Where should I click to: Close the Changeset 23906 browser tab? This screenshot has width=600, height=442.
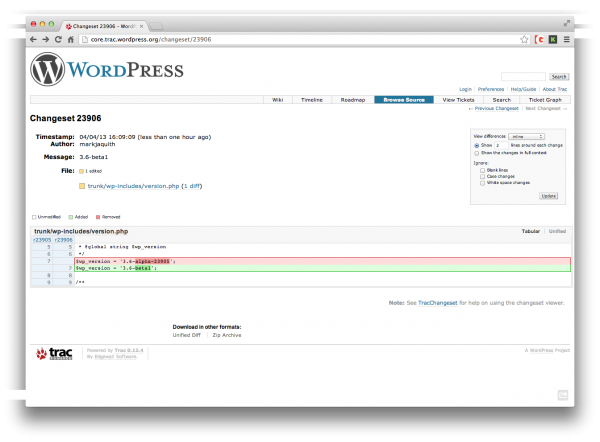pos(142,26)
